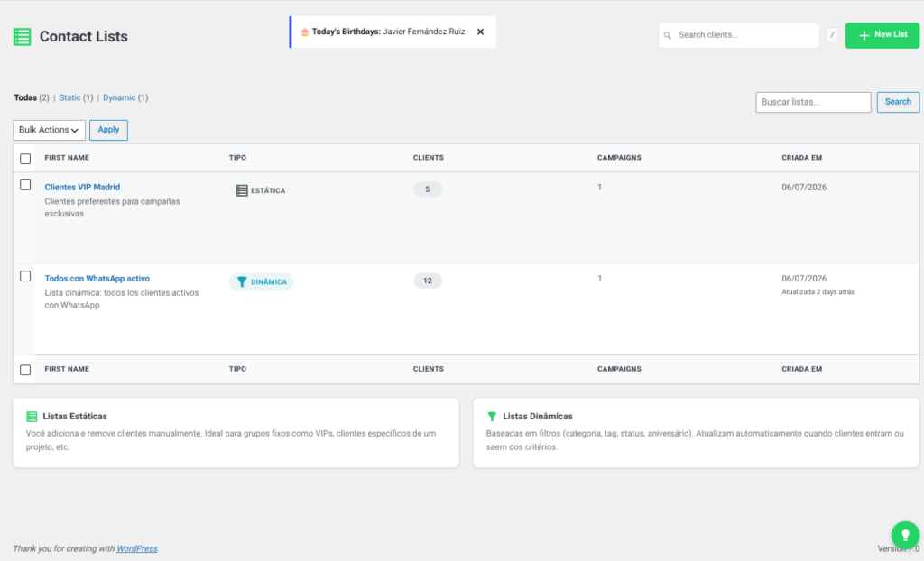Dismiss the Today's Birthdays notification
The image size is (924, 561).
tap(480, 32)
